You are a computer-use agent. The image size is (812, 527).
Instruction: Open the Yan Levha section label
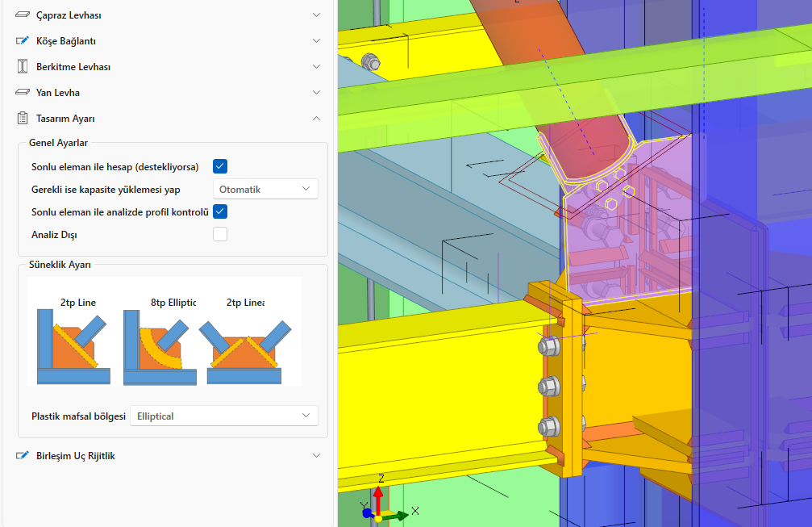58,93
